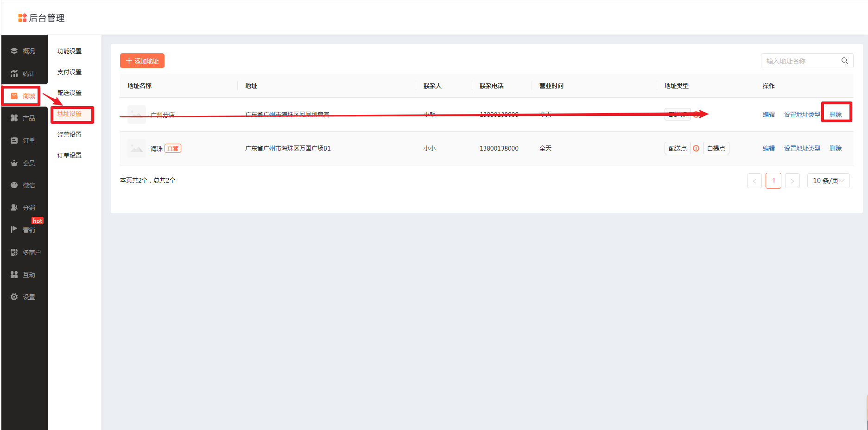Click address 广东省广州市海珠区万国广场B1
Viewport: 868px width, 430px height.
[288, 148]
